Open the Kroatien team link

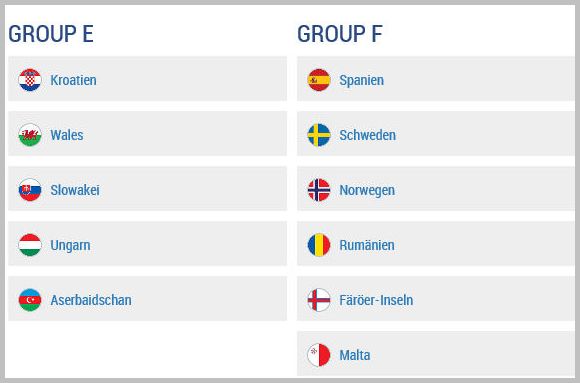point(73,80)
